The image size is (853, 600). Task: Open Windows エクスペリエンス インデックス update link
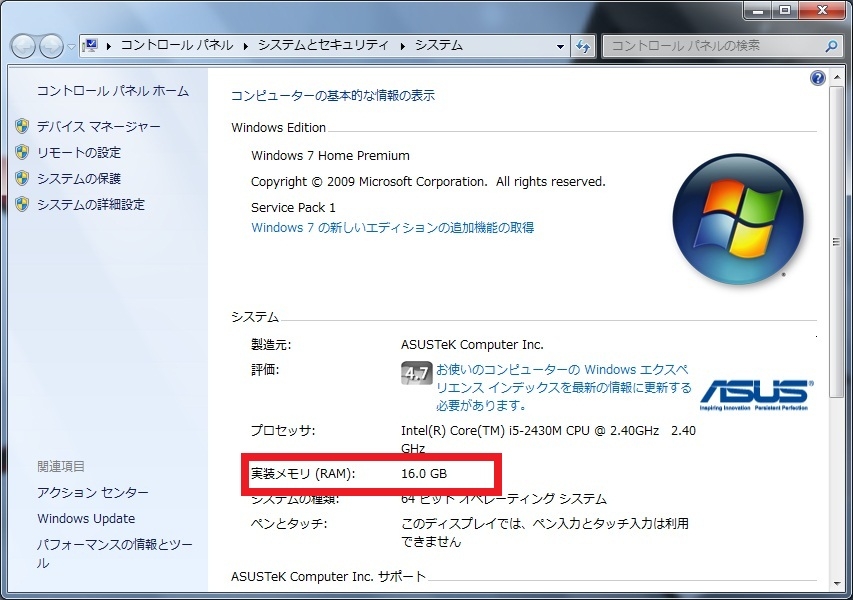(564, 387)
